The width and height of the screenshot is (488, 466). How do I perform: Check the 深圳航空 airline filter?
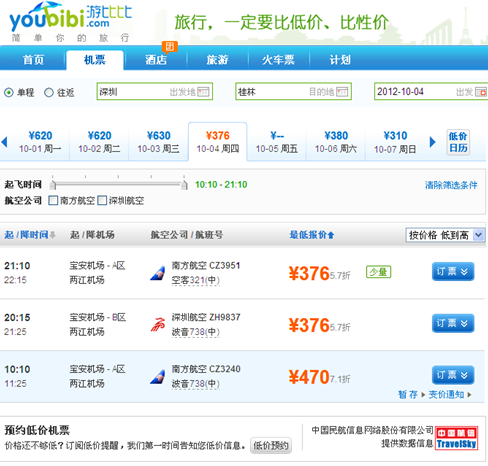[102, 201]
